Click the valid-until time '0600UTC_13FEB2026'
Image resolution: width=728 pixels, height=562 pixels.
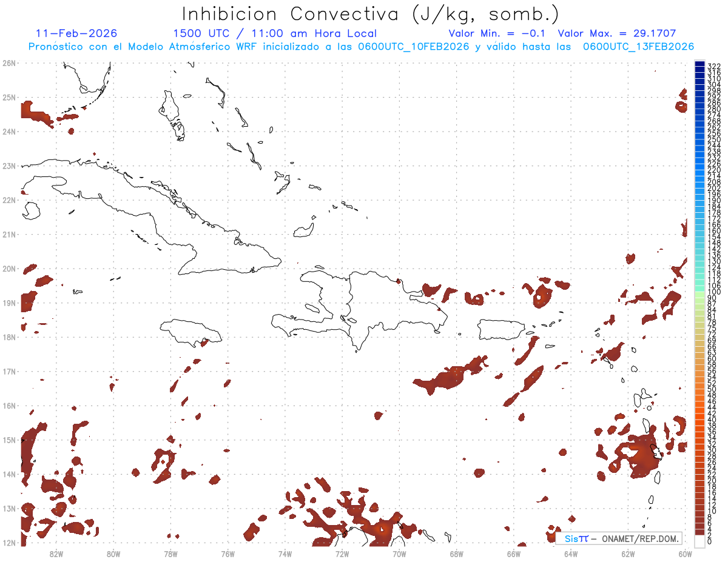[639, 47]
